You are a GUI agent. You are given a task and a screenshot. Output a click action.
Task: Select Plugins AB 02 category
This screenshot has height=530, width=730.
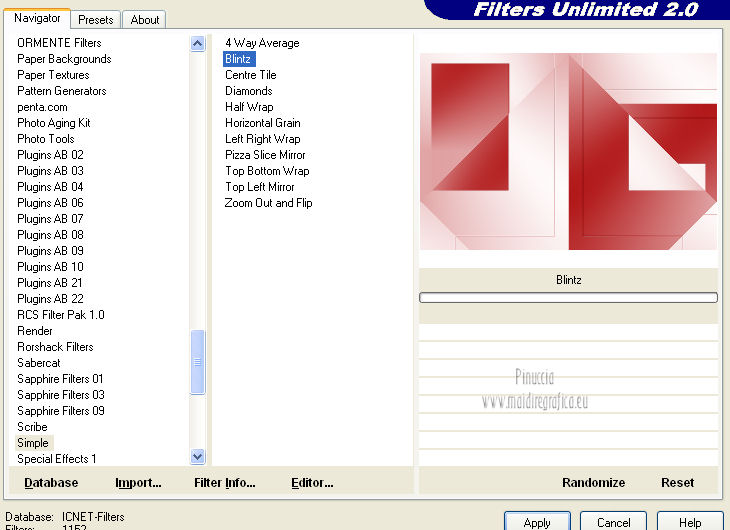point(50,155)
